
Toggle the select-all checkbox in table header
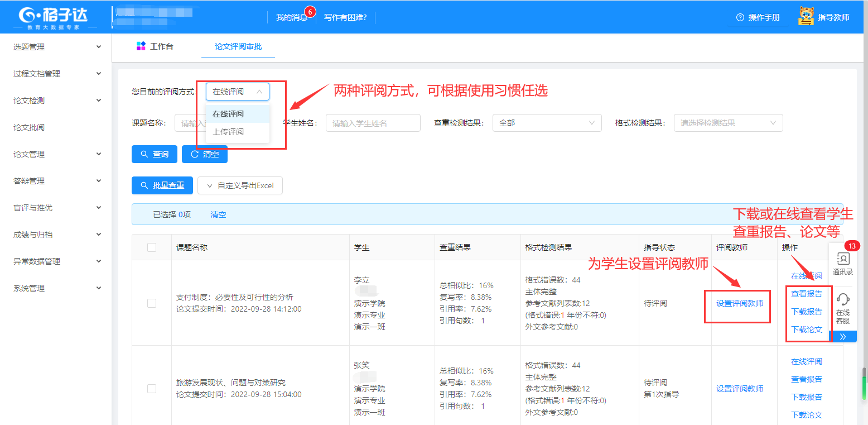[x=152, y=247]
